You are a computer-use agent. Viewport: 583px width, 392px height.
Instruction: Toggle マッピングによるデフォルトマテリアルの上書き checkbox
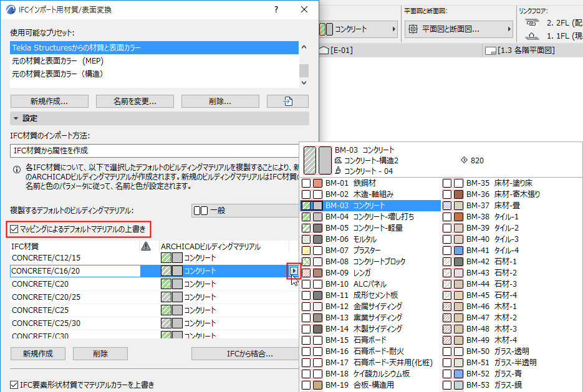(x=14, y=229)
